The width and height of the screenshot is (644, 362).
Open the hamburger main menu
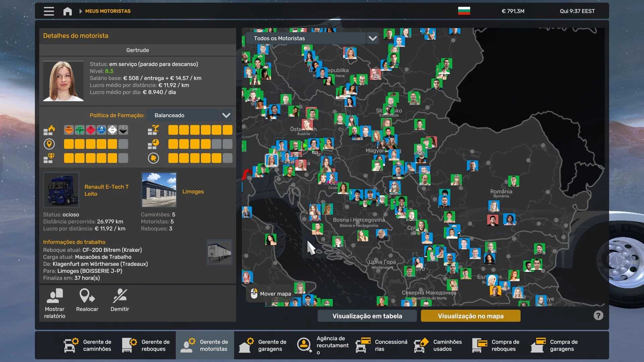coord(49,11)
